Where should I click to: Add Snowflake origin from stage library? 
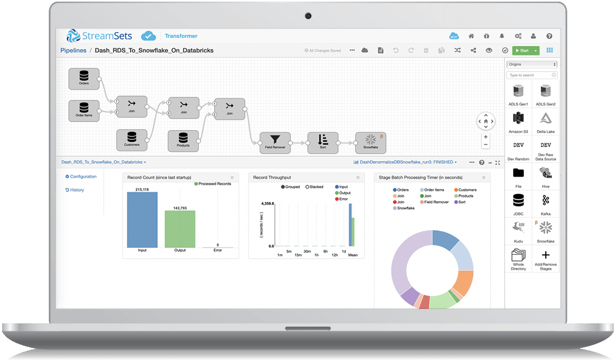click(x=546, y=232)
